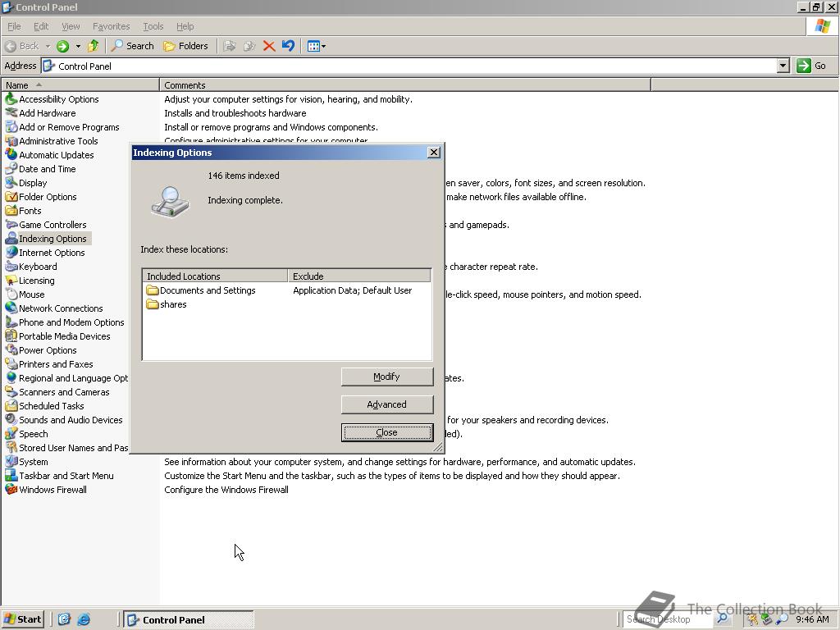The width and height of the screenshot is (840, 630).
Task: Open Add Hardware icon
Action: pyautogui.click(x=11, y=113)
